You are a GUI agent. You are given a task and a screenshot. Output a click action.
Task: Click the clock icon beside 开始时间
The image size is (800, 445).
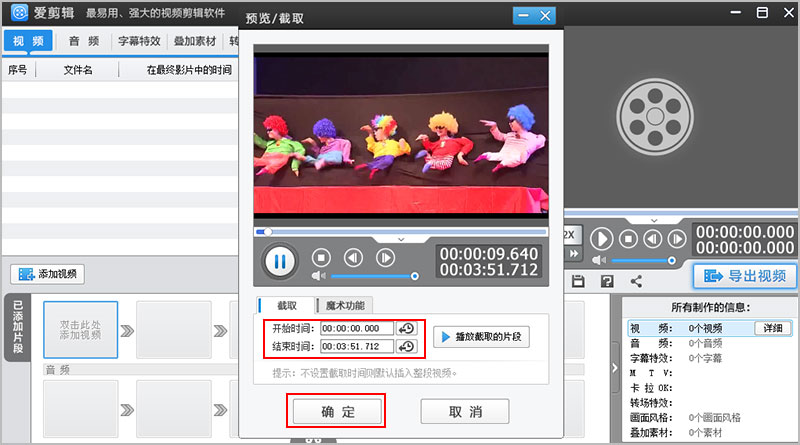(x=406, y=328)
